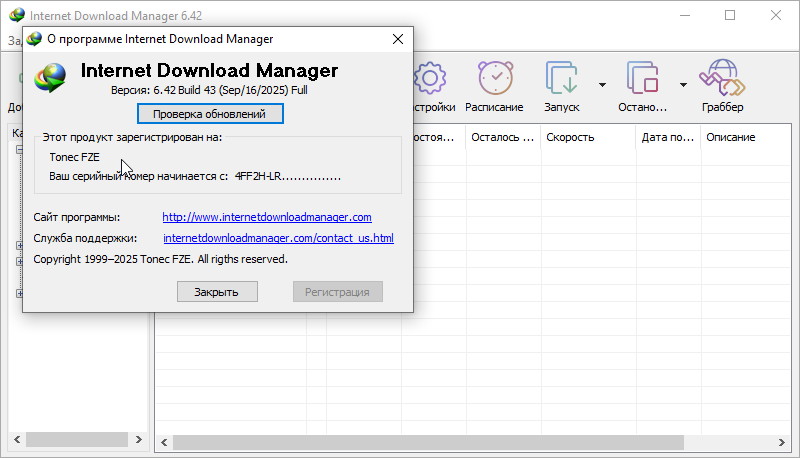
Task: Open the Расписание scheduler clock icon
Action: point(495,78)
